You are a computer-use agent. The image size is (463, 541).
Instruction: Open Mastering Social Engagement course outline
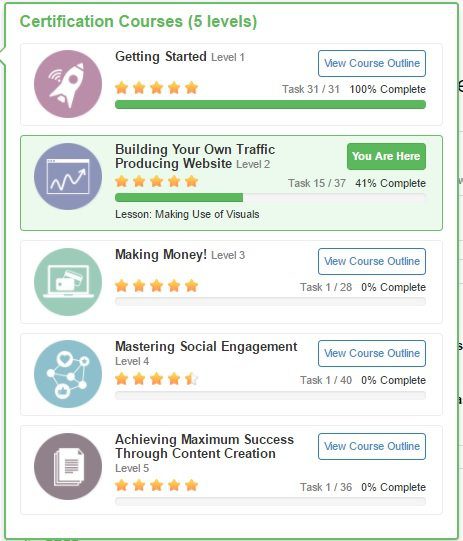tap(372, 353)
